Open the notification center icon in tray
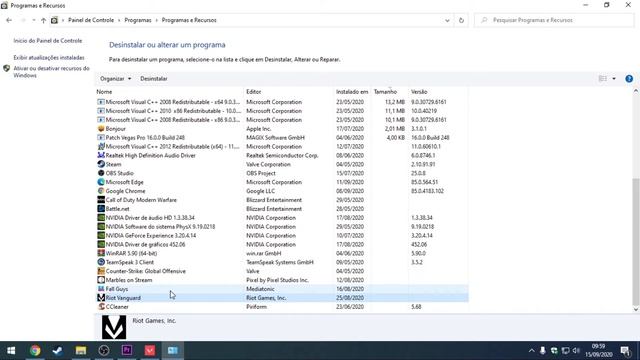The width and height of the screenshot is (640, 360). pos(625,351)
